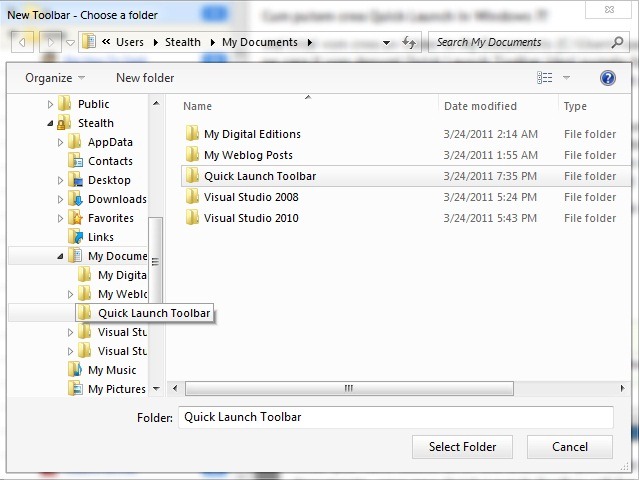
Task: Select My Pictures in the tree
Action: click(x=117, y=389)
